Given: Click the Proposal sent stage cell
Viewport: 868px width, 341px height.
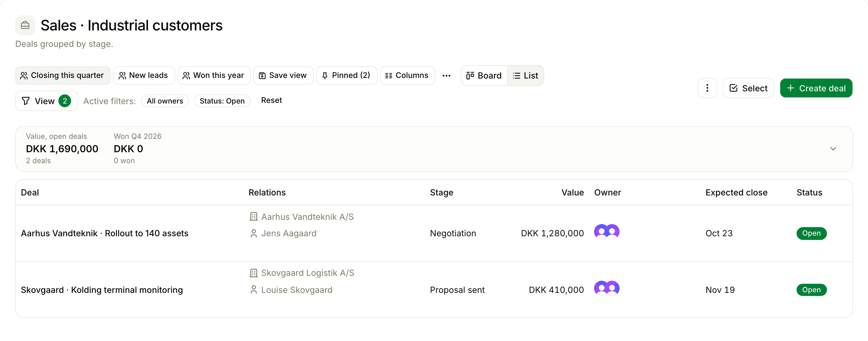Looking at the screenshot, I should tap(457, 290).
